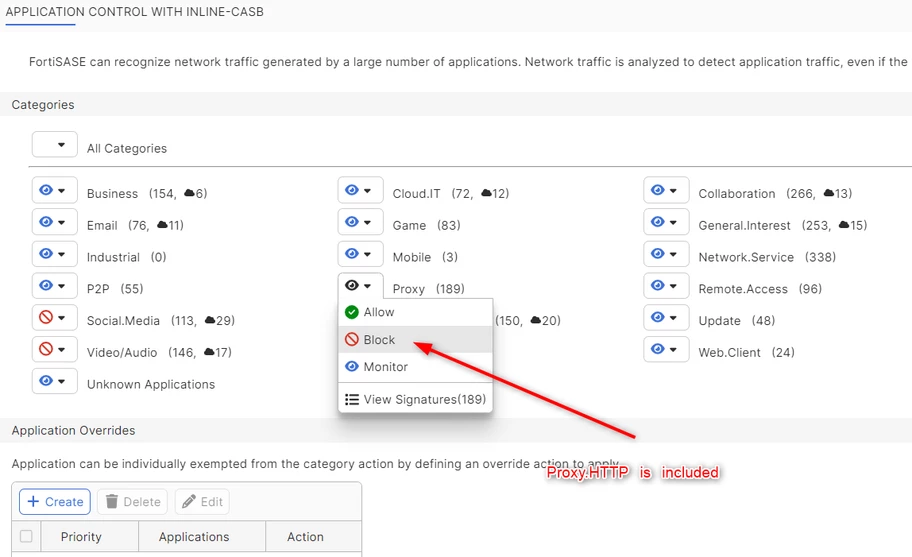Sort by the Action column header
The height and width of the screenshot is (557, 912).
tap(305, 537)
